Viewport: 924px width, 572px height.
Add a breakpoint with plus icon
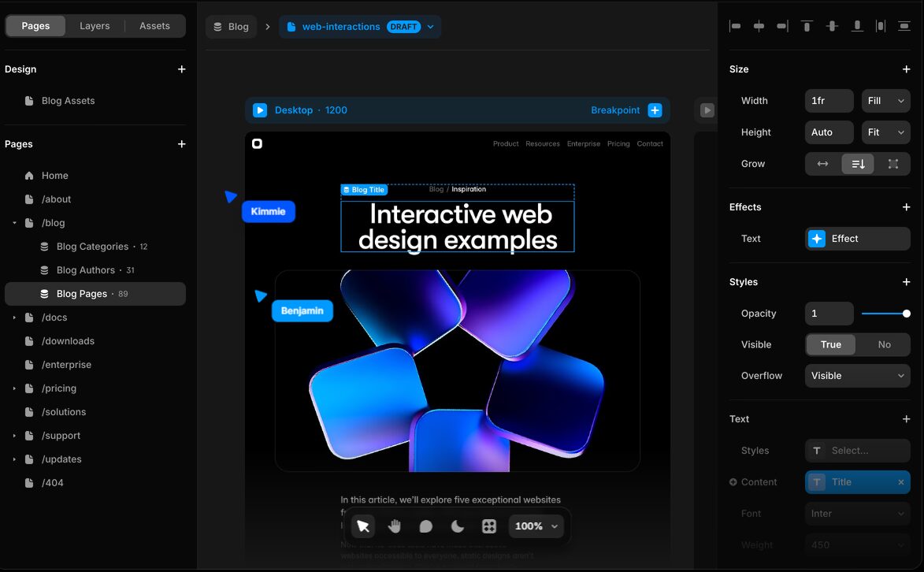655,110
